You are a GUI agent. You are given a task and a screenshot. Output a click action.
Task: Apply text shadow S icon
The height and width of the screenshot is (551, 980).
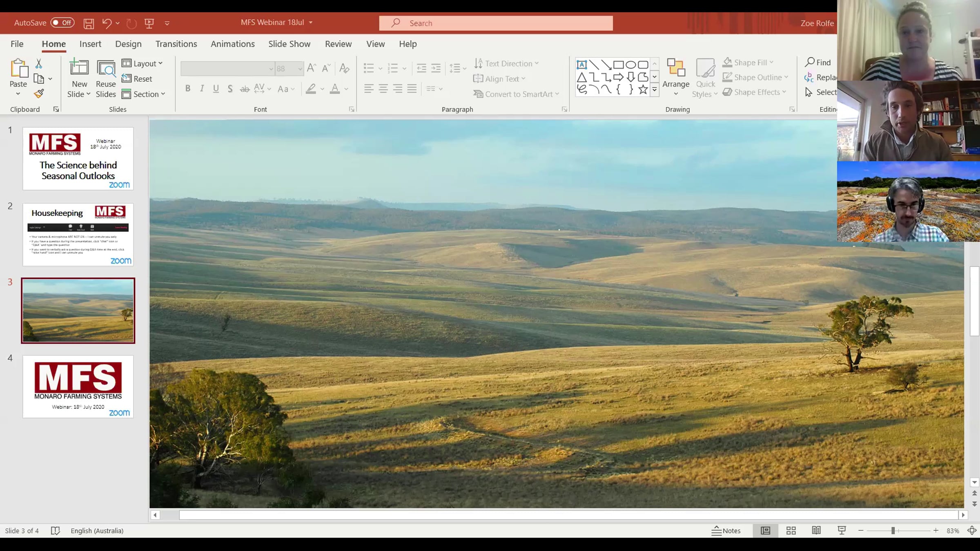[230, 89]
